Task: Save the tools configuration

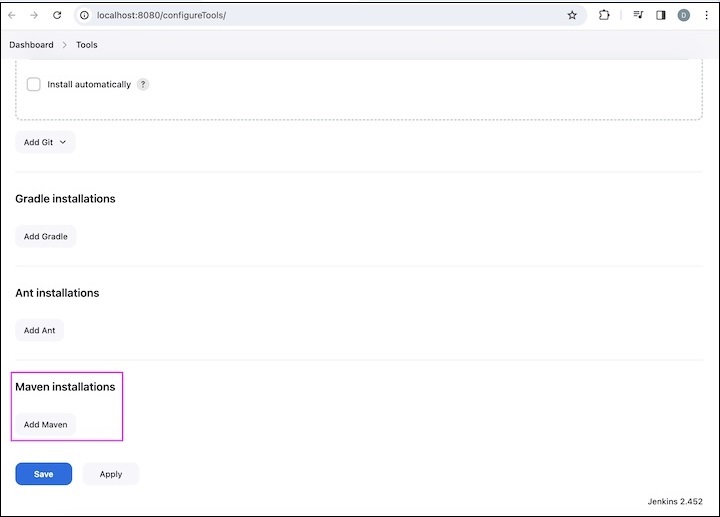Action: pos(44,474)
